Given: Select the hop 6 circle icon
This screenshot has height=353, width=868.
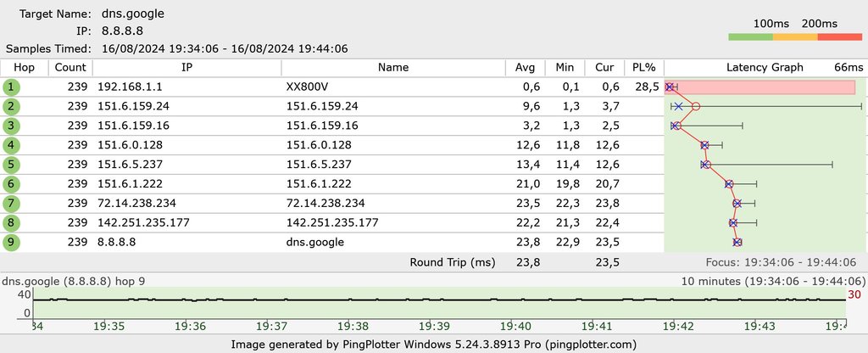Looking at the screenshot, I should coord(11,184).
